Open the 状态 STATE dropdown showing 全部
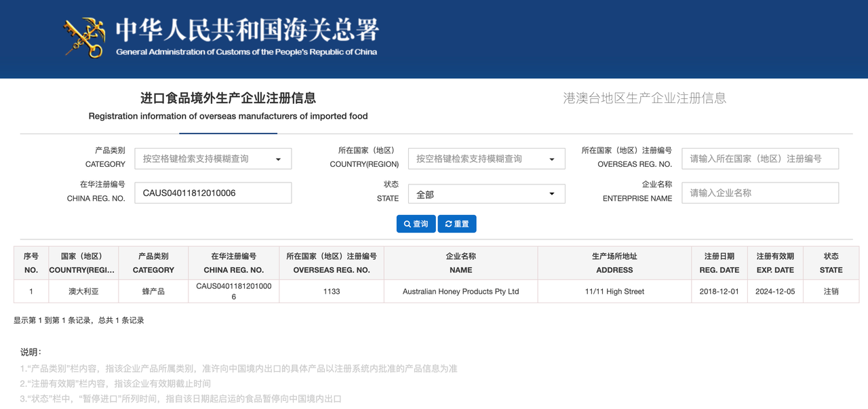The image size is (868, 409). pyautogui.click(x=486, y=193)
